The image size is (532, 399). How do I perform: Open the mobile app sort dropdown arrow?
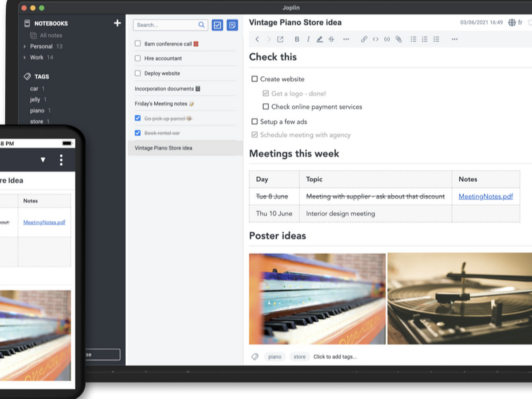point(43,160)
